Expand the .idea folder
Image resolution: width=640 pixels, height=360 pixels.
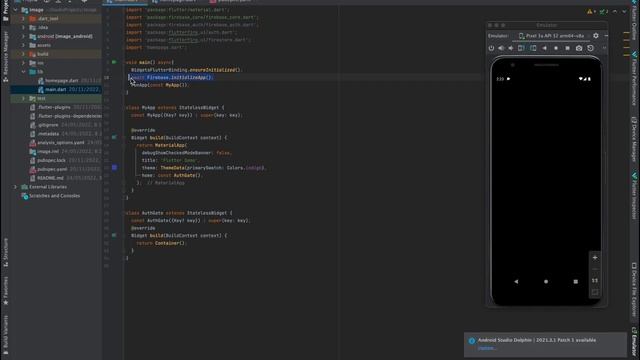[23, 27]
